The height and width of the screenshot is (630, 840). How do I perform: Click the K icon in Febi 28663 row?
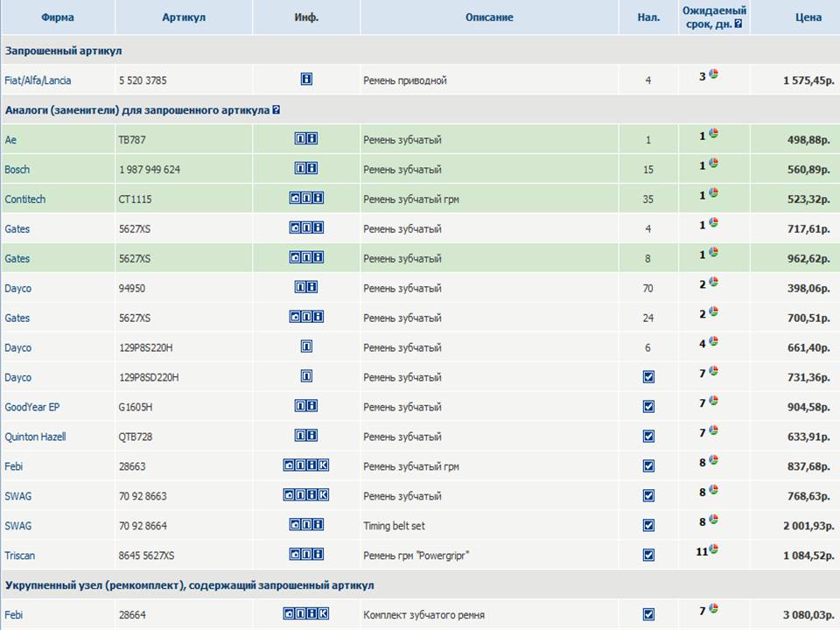(323, 465)
